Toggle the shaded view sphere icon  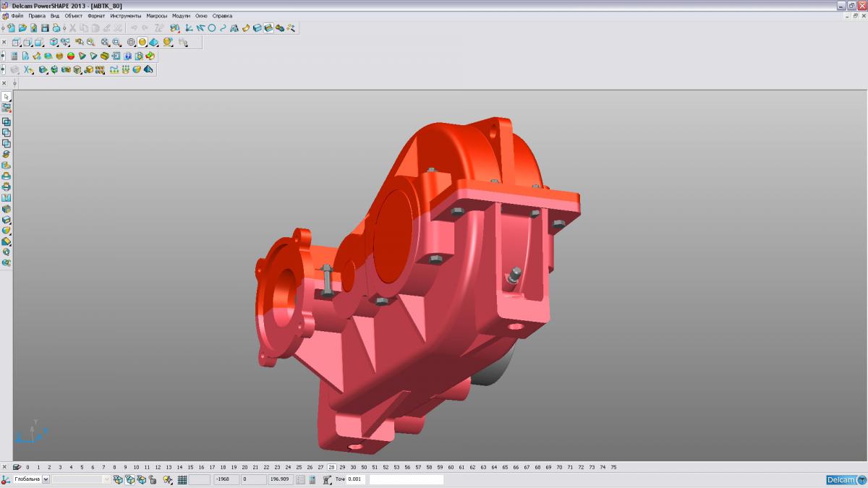pyautogui.click(x=142, y=42)
